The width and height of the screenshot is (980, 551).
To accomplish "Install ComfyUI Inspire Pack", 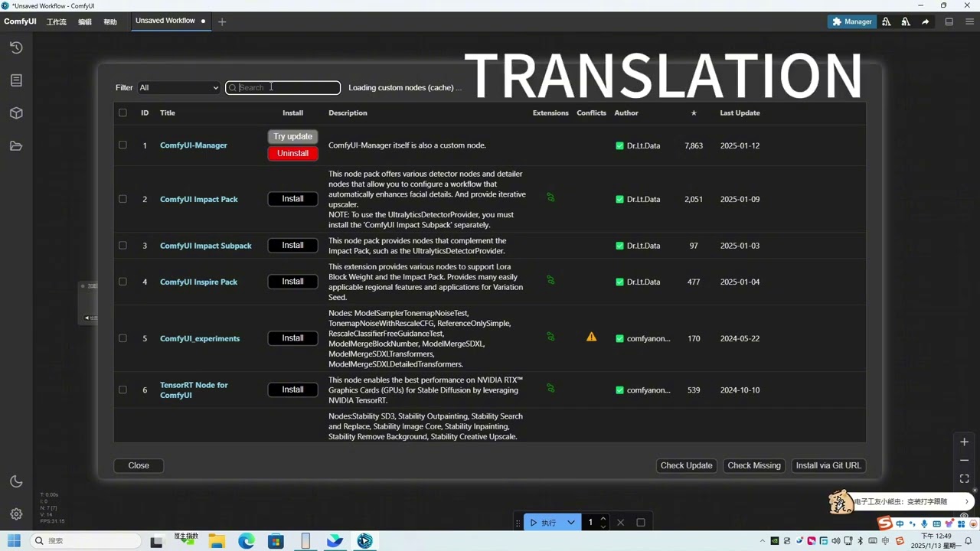I will tap(292, 282).
